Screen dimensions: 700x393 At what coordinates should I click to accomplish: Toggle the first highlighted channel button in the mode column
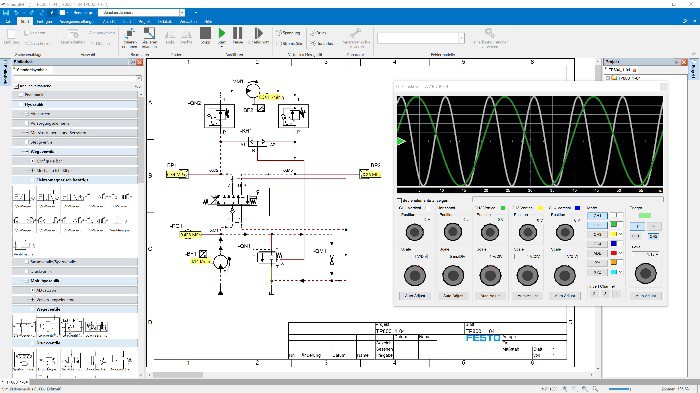pyautogui.click(x=597, y=216)
